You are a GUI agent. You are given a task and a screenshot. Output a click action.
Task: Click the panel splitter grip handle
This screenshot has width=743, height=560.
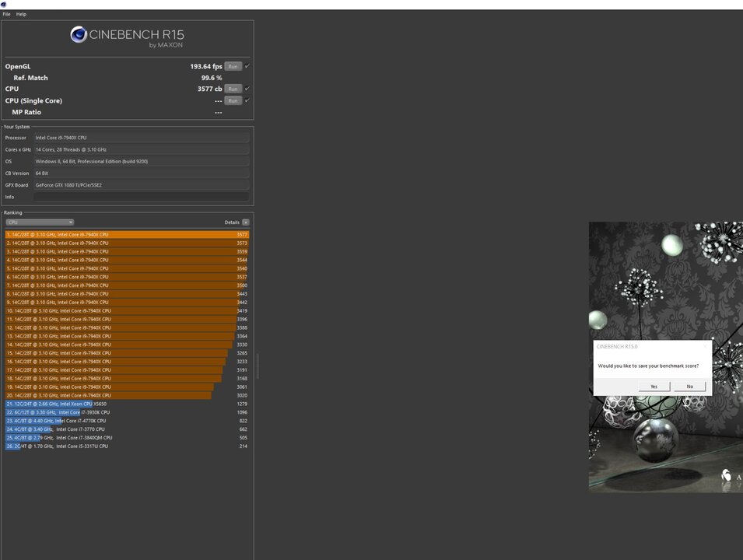[258, 366]
